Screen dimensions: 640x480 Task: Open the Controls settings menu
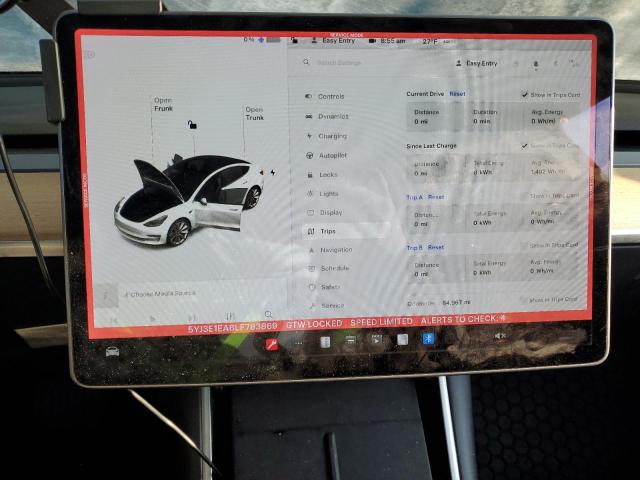click(x=325, y=97)
